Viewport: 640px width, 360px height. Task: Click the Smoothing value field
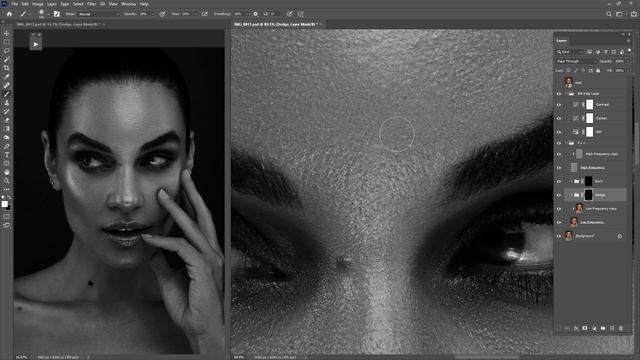tap(238, 14)
